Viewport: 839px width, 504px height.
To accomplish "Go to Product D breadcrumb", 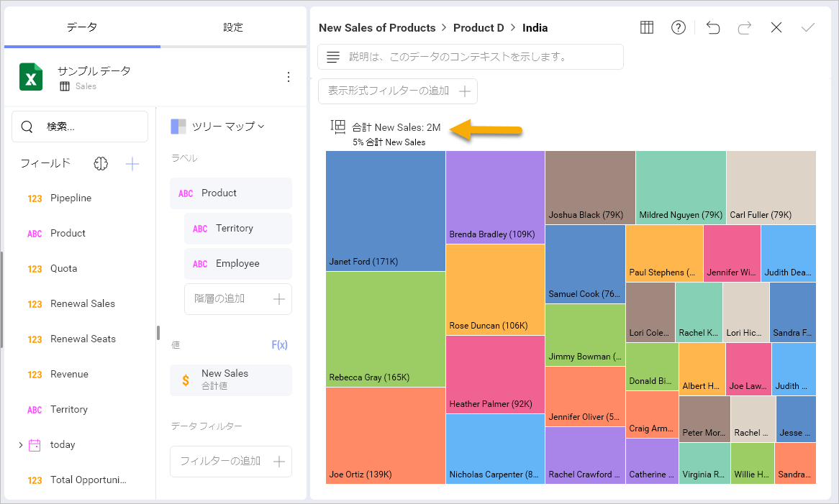I will (x=479, y=28).
